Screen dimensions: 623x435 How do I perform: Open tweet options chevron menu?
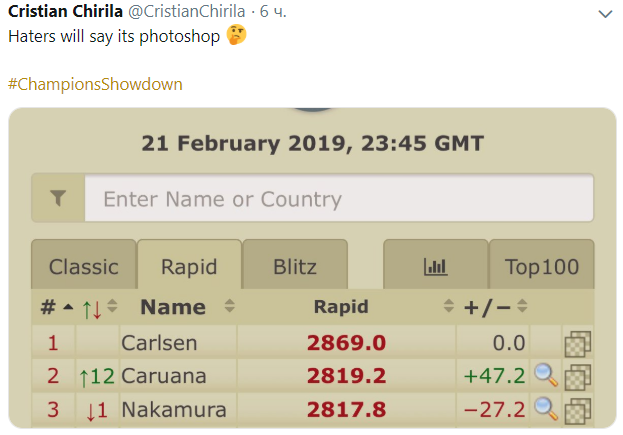click(604, 14)
